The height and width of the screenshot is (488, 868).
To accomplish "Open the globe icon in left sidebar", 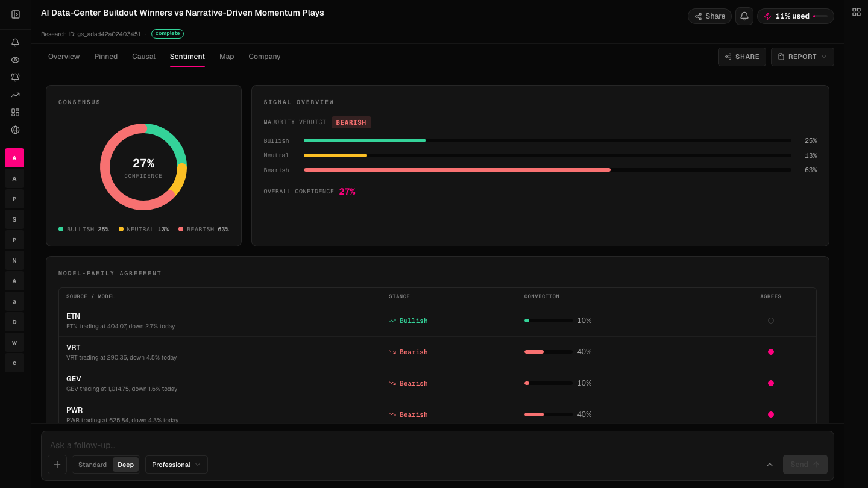I will pyautogui.click(x=16, y=130).
